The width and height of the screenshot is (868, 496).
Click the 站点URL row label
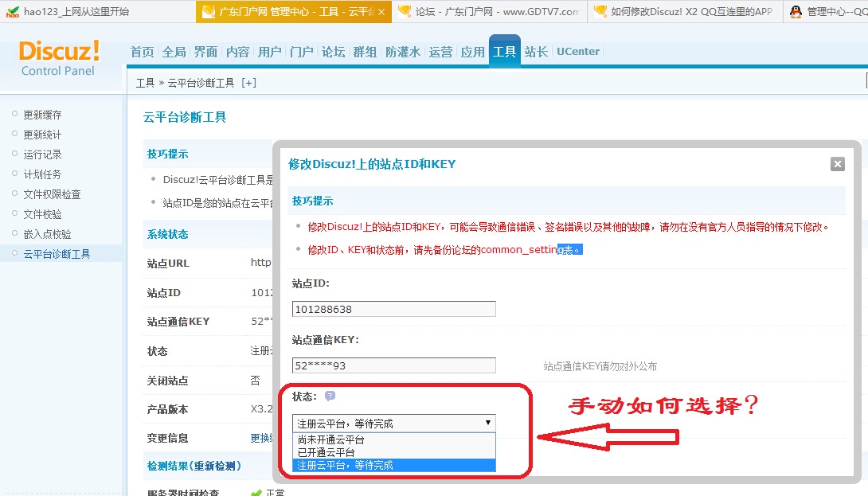tap(168, 264)
